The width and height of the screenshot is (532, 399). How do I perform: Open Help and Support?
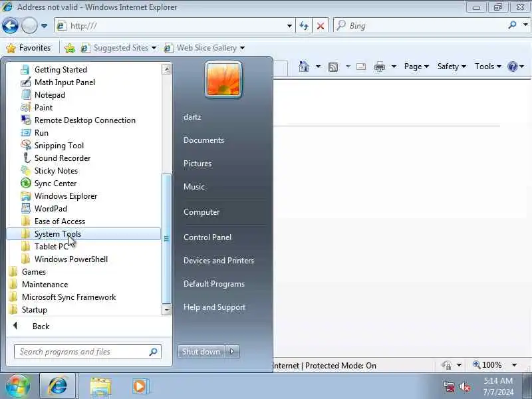tap(214, 307)
